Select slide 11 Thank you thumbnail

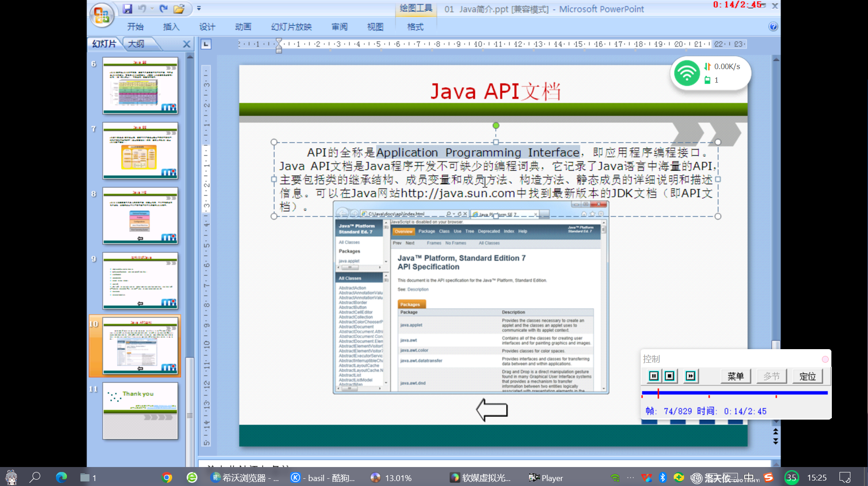tap(140, 411)
